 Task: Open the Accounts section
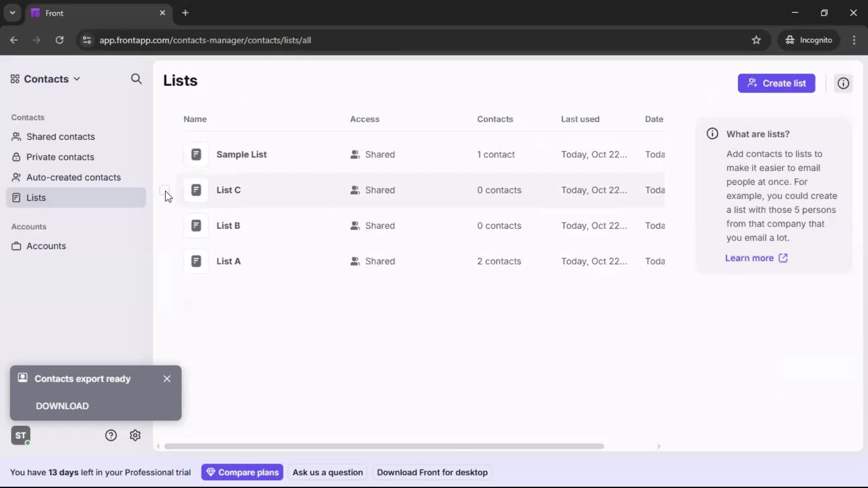45,246
